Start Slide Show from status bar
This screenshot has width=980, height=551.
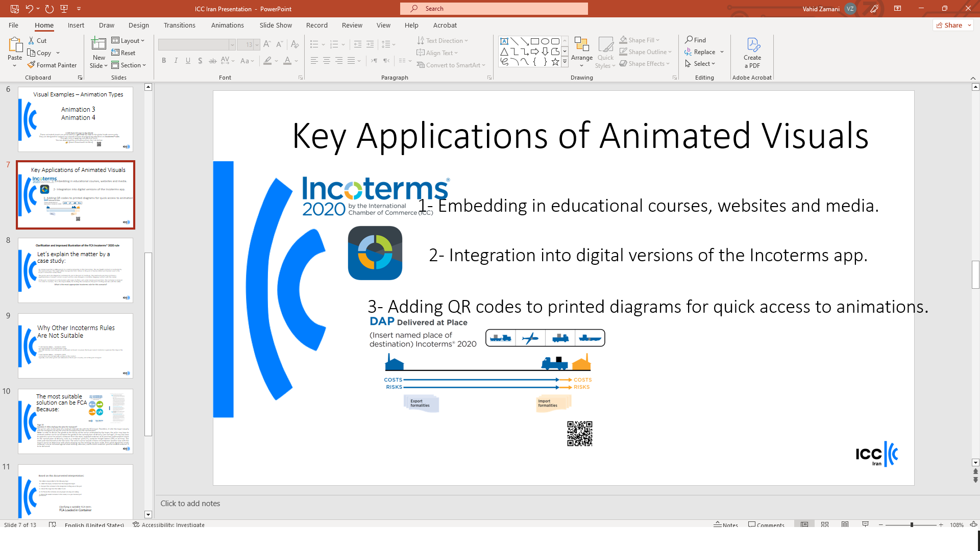click(865, 524)
